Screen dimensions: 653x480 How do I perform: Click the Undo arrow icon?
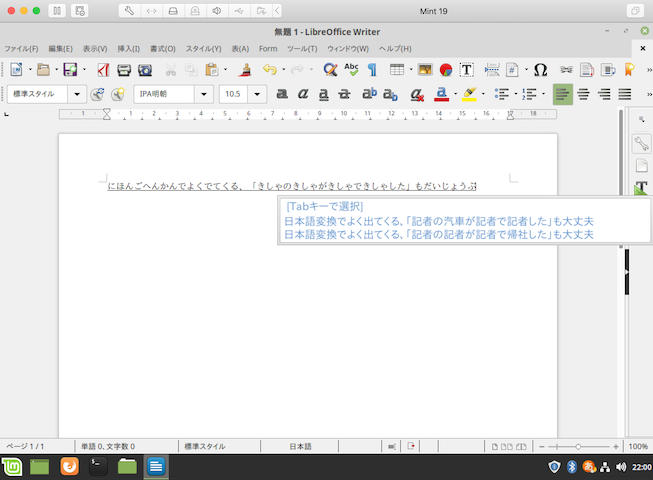point(268,70)
